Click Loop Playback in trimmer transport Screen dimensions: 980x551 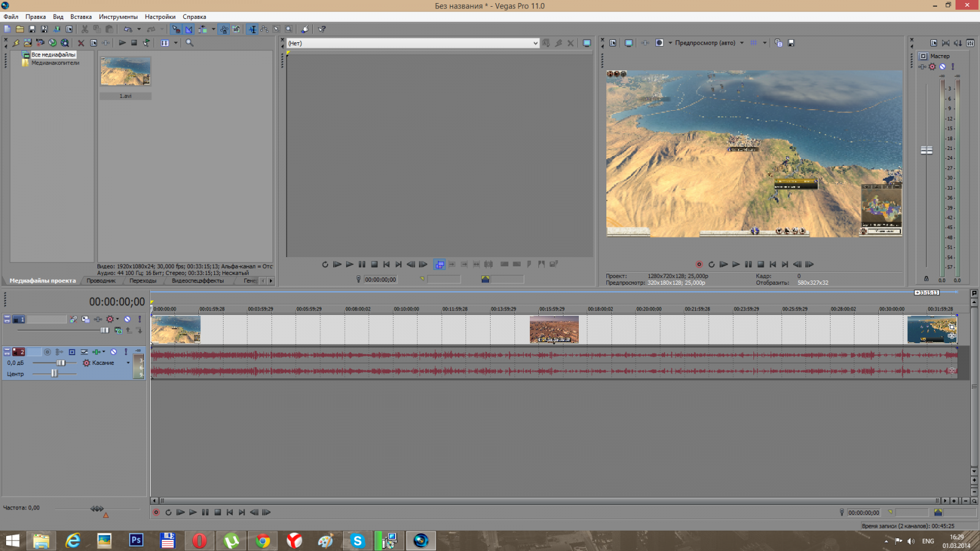(x=325, y=264)
